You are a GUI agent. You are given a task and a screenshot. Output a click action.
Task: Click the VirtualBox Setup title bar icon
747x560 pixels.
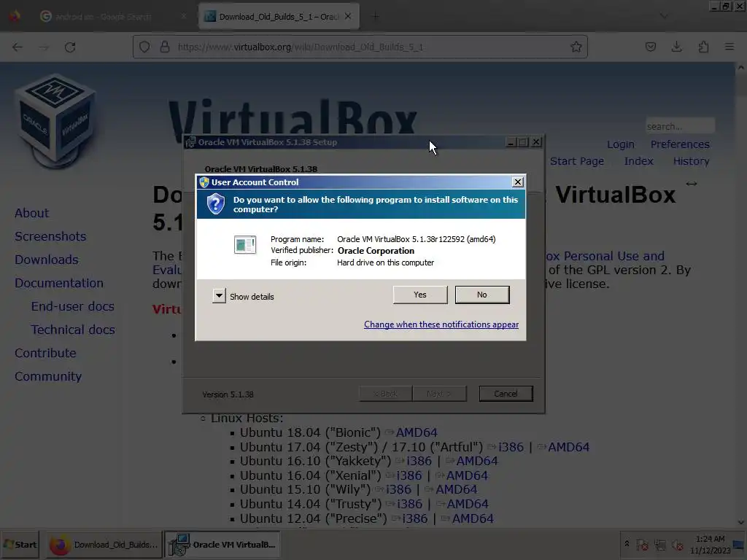[190, 142]
